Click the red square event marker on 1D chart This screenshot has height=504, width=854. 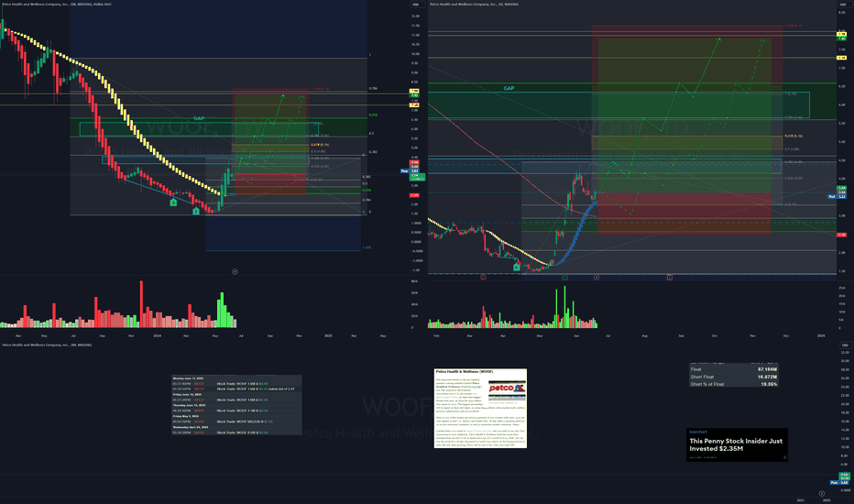(x=670, y=278)
